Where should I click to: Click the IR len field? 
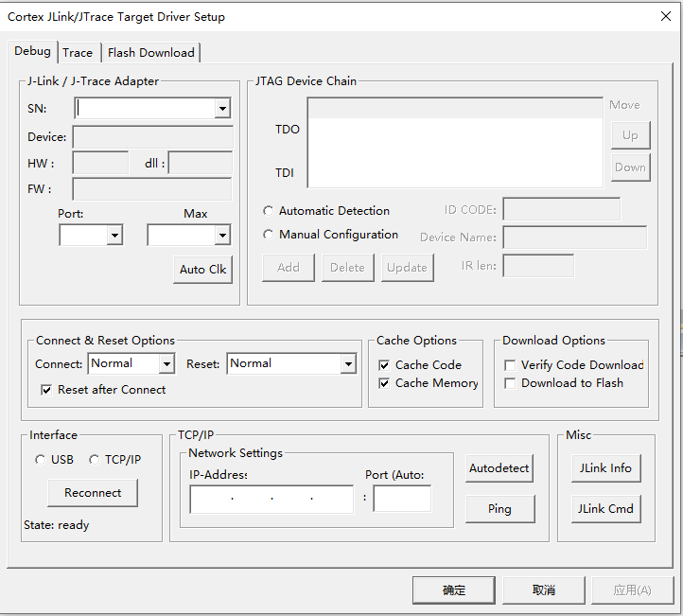pos(538,266)
